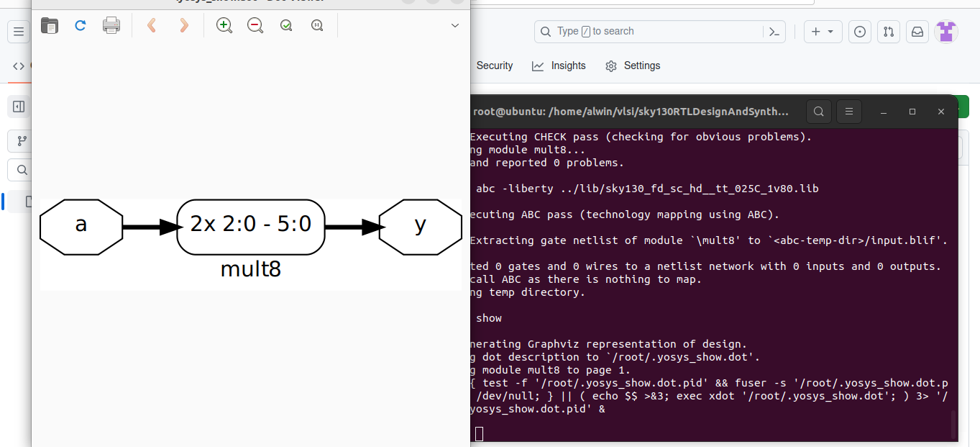Open the GitHub create new dropdown
Viewport: 980px width, 447px height.
pos(823,31)
